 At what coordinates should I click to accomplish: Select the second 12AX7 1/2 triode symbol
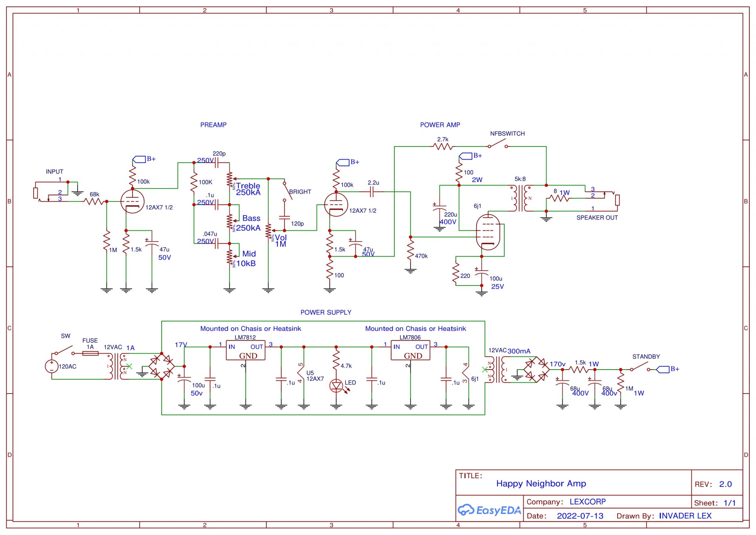click(336, 205)
